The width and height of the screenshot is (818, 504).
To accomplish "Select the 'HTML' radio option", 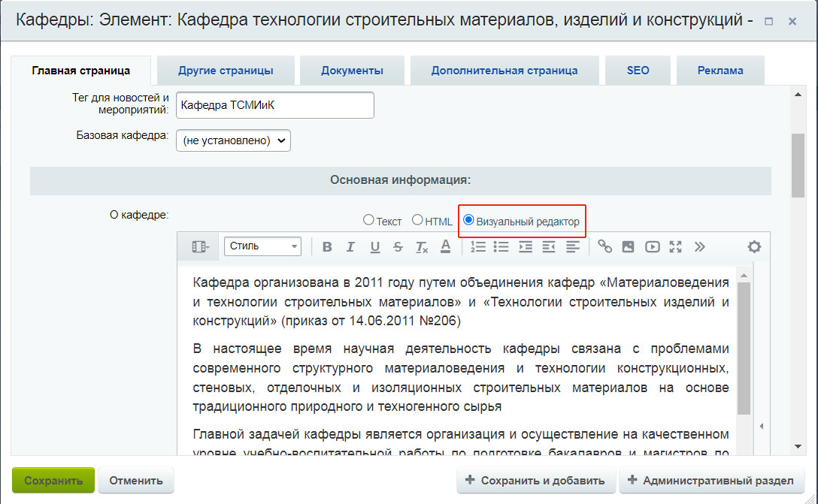I will tap(417, 220).
